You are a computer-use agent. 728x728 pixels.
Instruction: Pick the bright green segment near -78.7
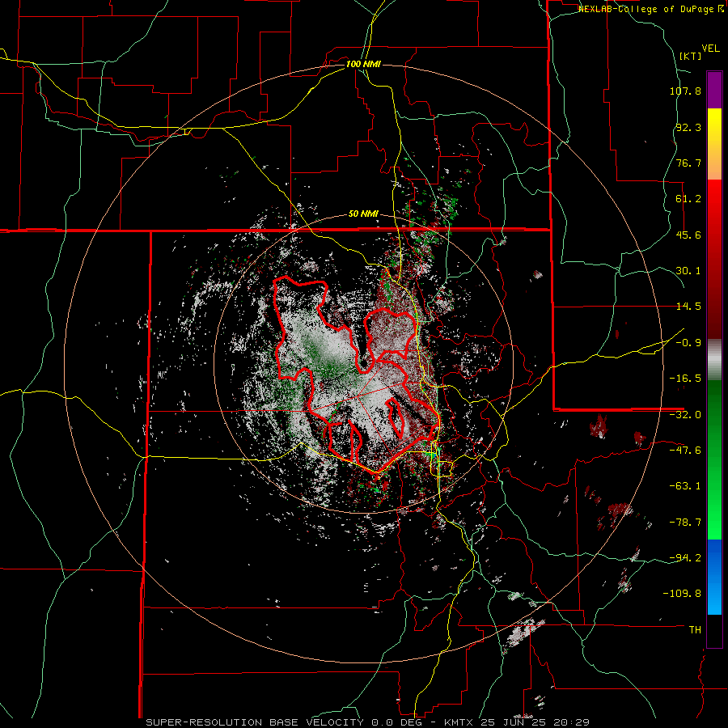point(714,523)
